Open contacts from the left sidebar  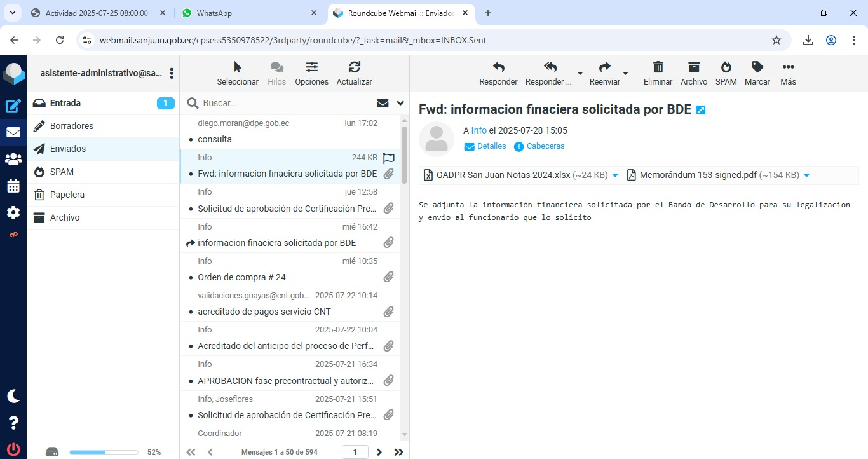[x=13, y=160]
